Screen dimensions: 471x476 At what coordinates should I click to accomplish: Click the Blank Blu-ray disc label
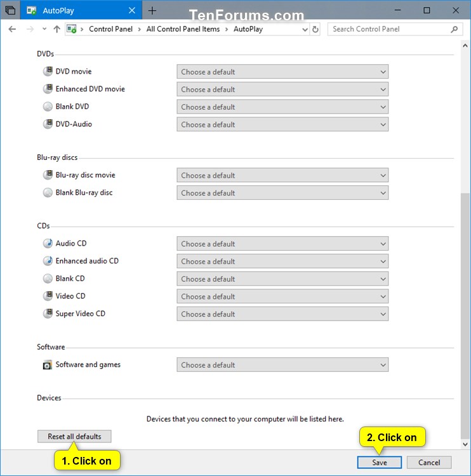tap(84, 192)
